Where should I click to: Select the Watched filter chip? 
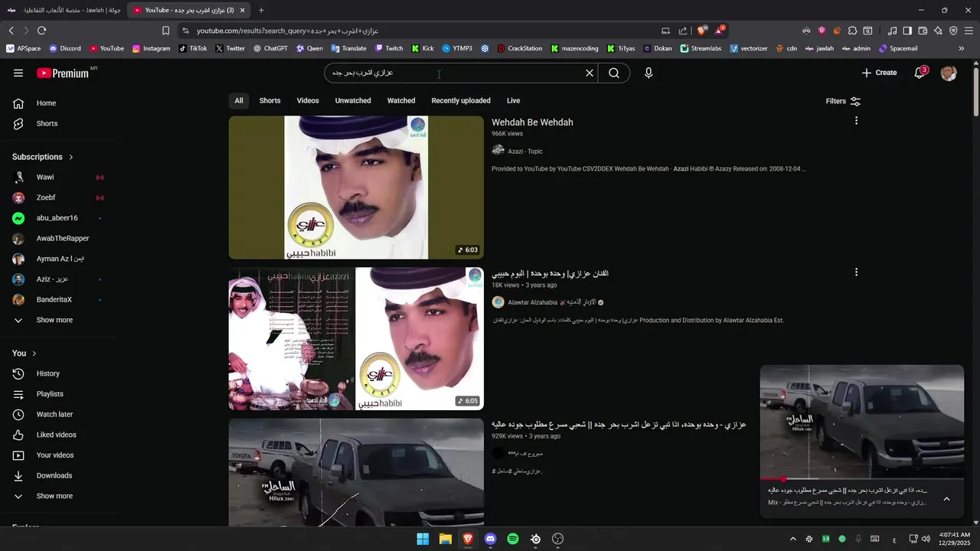pyautogui.click(x=401, y=101)
